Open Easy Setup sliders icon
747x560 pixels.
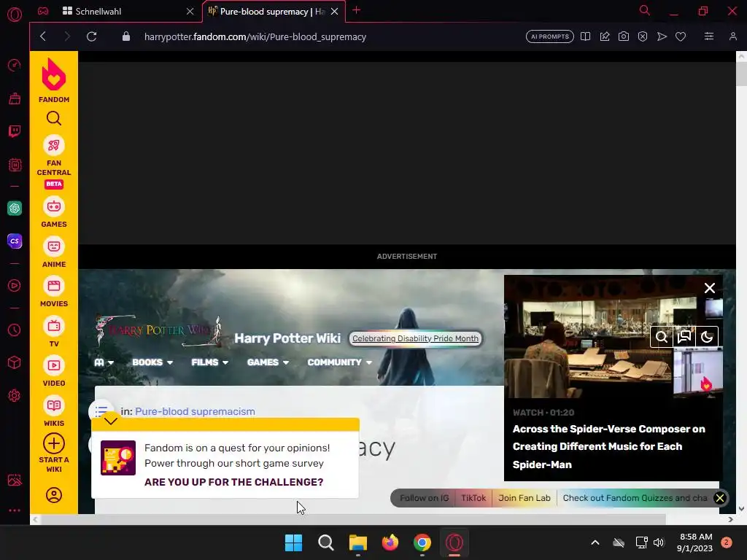pos(709,36)
